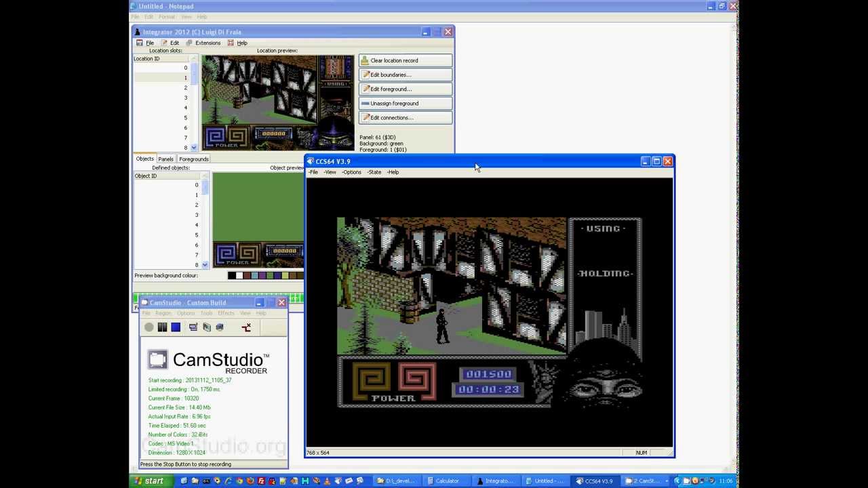Open the Notepad Format menu

167,17
